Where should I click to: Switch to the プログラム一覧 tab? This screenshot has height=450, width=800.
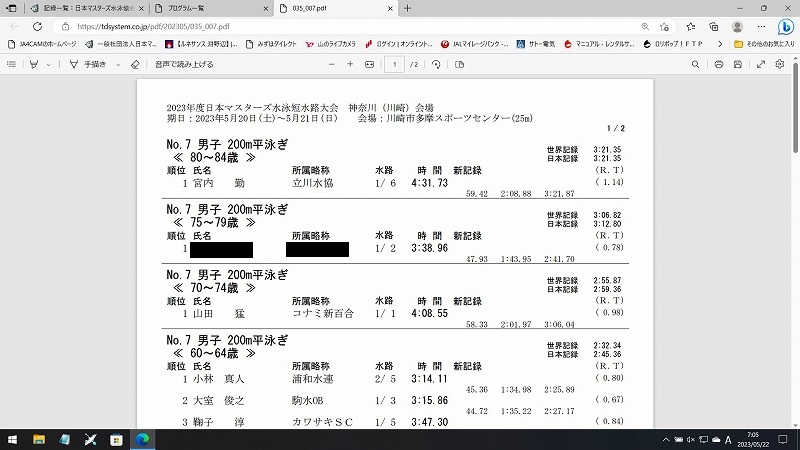coord(185,8)
